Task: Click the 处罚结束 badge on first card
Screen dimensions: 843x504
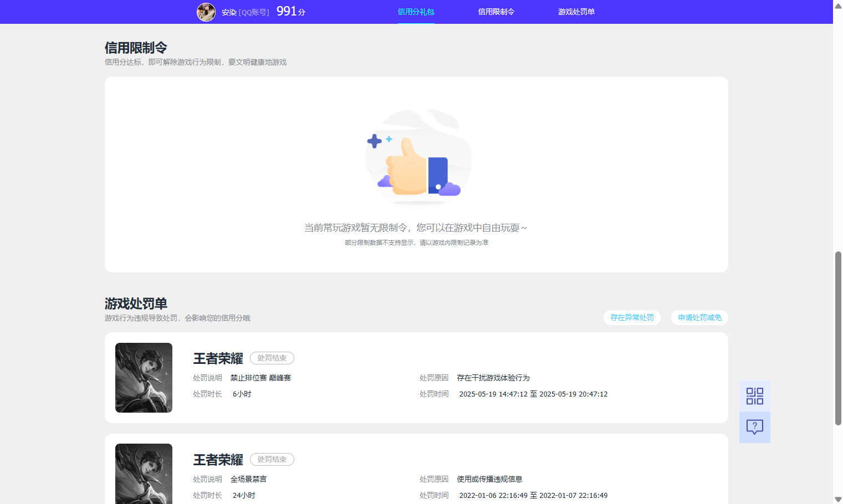Action: [272, 358]
